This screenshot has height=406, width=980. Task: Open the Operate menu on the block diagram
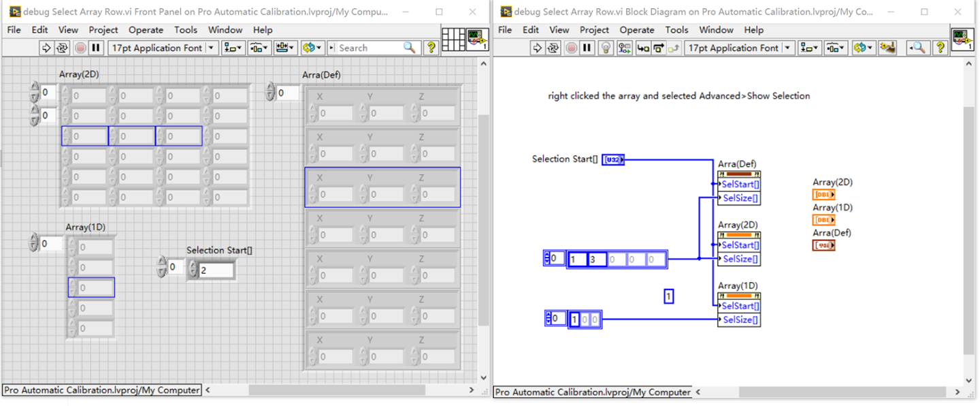click(x=637, y=30)
